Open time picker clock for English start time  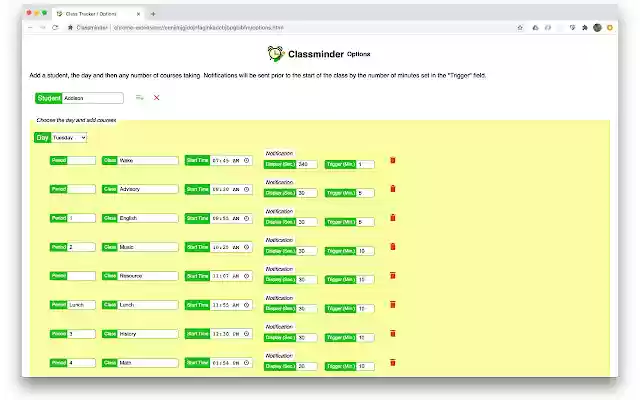tap(247, 218)
